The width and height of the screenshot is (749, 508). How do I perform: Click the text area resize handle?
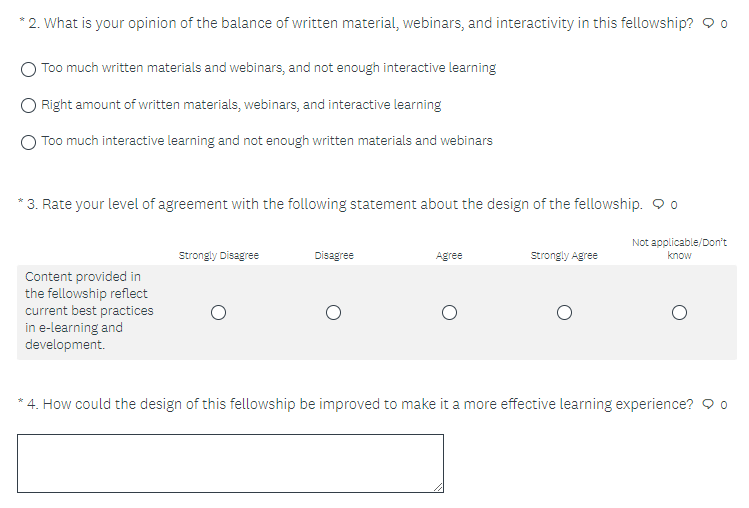438,487
